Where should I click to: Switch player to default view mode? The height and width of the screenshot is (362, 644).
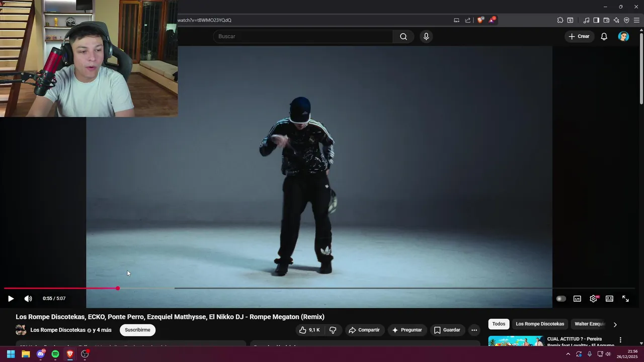609,299
